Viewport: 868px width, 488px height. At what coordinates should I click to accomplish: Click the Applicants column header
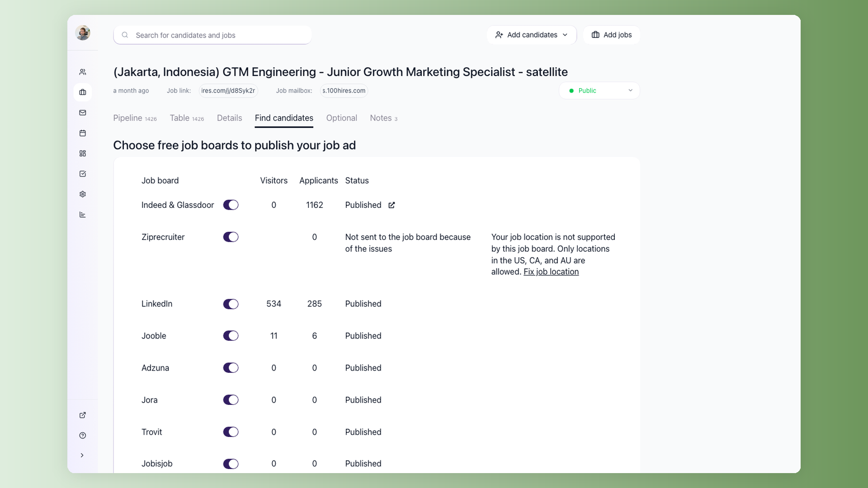pyautogui.click(x=319, y=181)
